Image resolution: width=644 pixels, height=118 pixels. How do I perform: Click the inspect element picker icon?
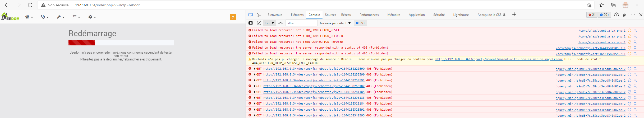click(251, 15)
